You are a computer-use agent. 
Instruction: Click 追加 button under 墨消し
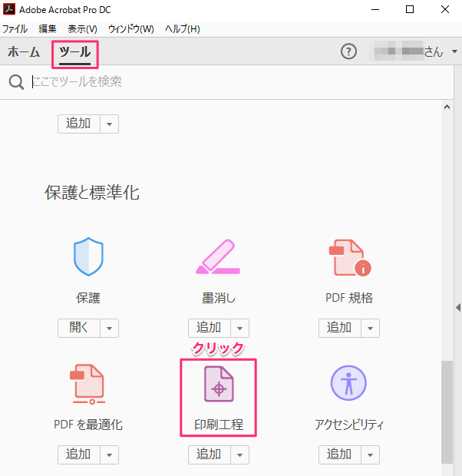210,328
